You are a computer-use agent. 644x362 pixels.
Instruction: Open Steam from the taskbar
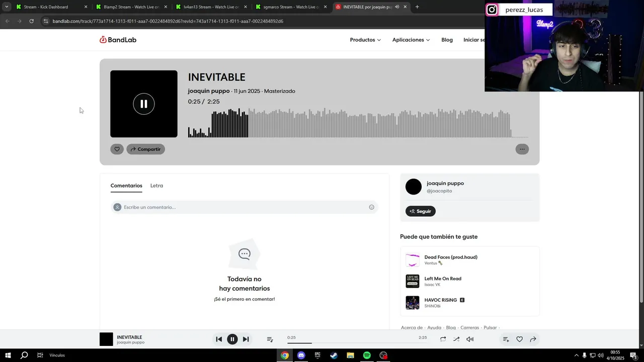tap(334, 355)
